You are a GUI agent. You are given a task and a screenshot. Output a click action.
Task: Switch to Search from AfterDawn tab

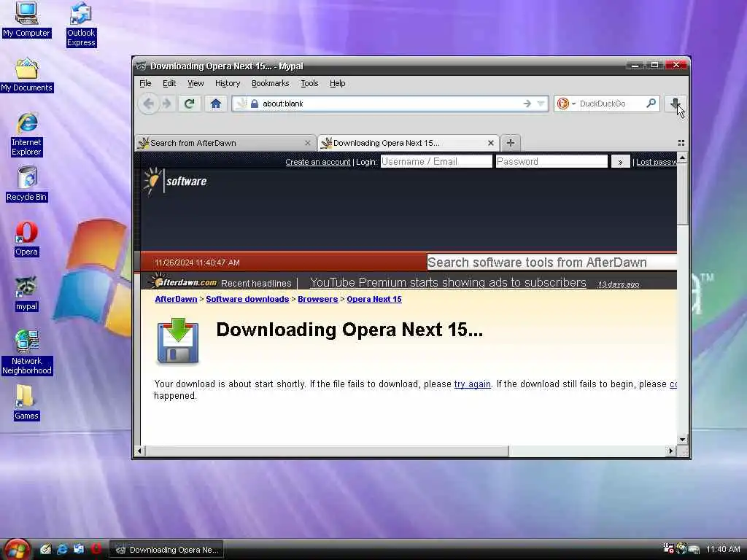pyautogui.click(x=225, y=143)
